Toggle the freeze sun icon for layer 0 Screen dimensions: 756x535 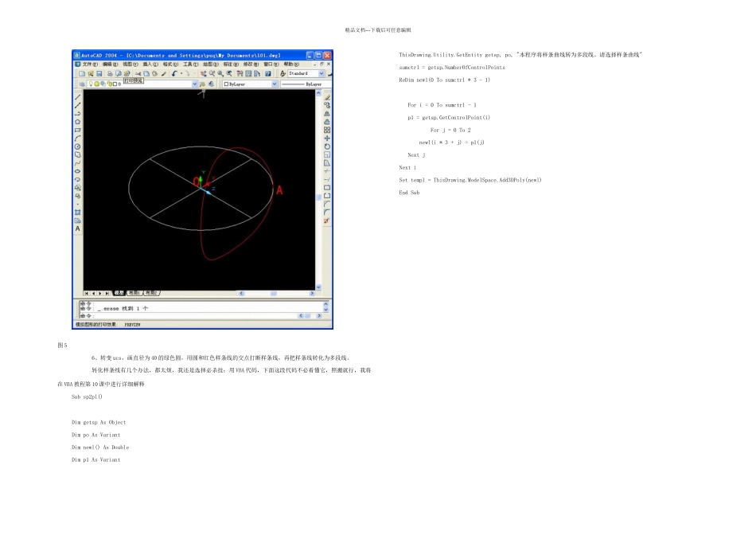(x=98, y=84)
